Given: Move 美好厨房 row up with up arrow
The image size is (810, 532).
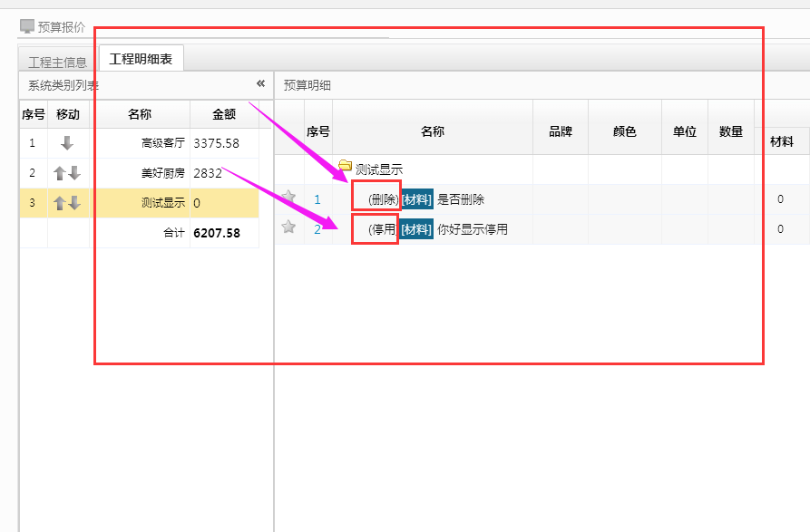Looking at the screenshot, I should pyautogui.click(x=61, y=173).
